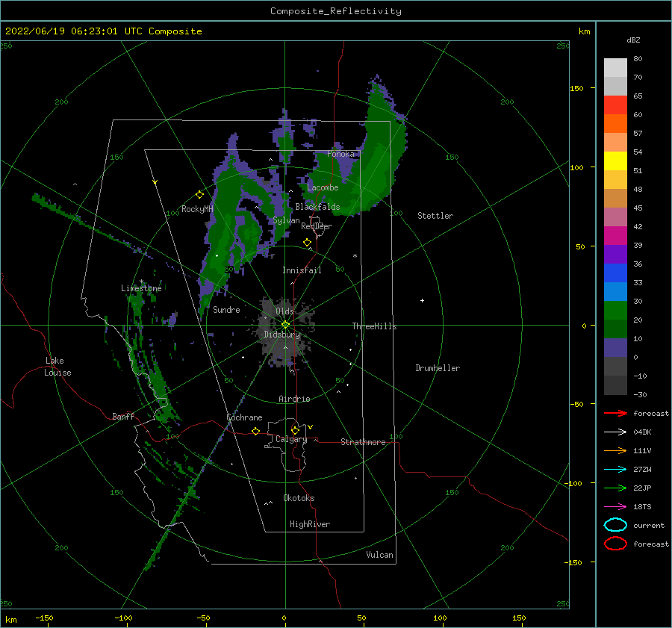Click the Airdrie label
The image size is (672, 628).
[x=294, y=399]
